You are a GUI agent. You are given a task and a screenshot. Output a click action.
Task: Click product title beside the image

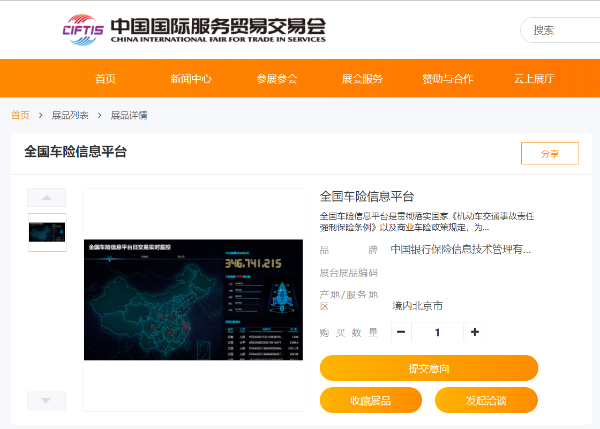367,196
